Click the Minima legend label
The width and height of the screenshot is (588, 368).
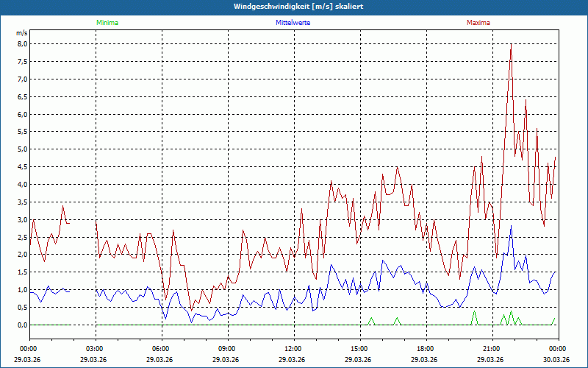coord(107,23)
